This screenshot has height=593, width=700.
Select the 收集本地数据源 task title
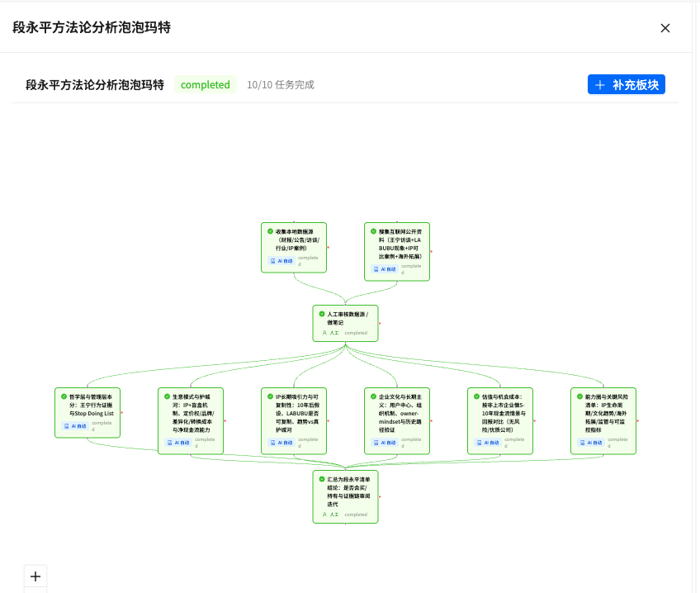pos(297,240)
